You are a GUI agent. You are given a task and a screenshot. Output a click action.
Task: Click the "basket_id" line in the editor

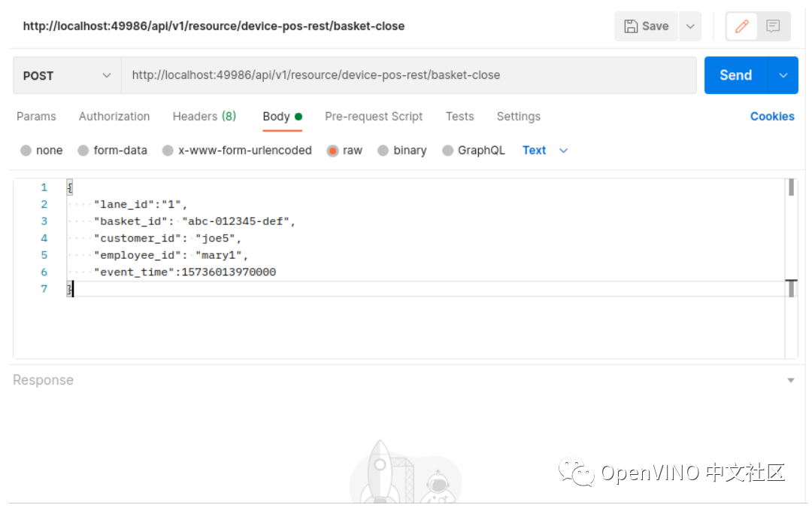click(x=194, y=222)
